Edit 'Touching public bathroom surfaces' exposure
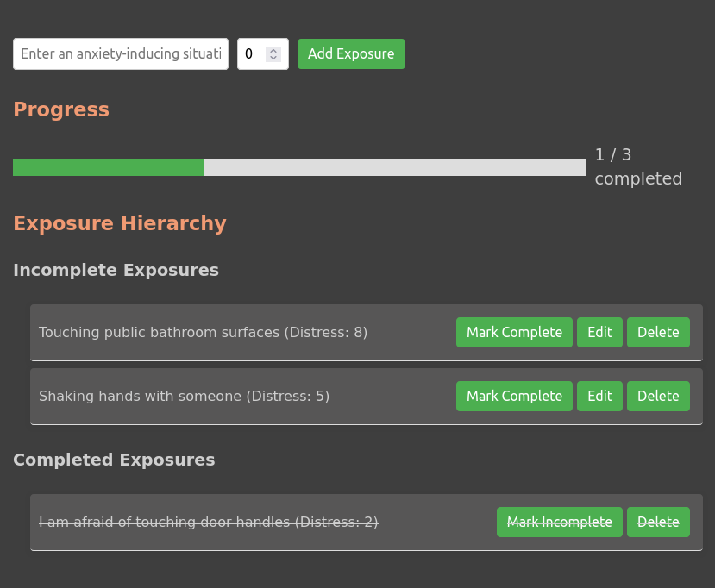715x588 pixels. click(x=599, y=332)
